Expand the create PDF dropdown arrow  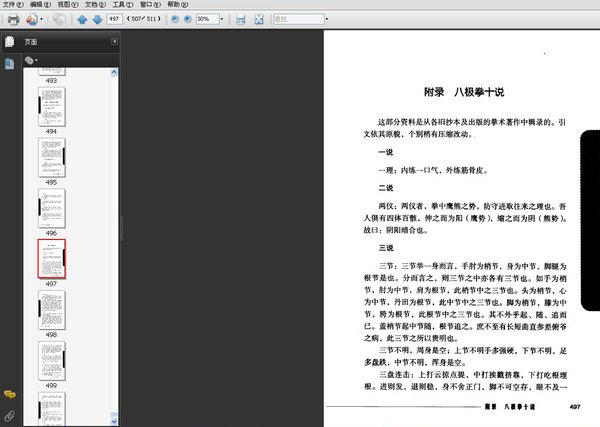[x=41, y=19]
